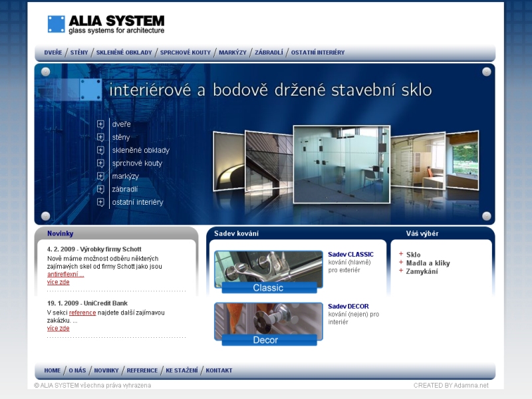Select stěny in the banner list
The image size is (532, 399).
pyautogui.click(x=121, y=138)
